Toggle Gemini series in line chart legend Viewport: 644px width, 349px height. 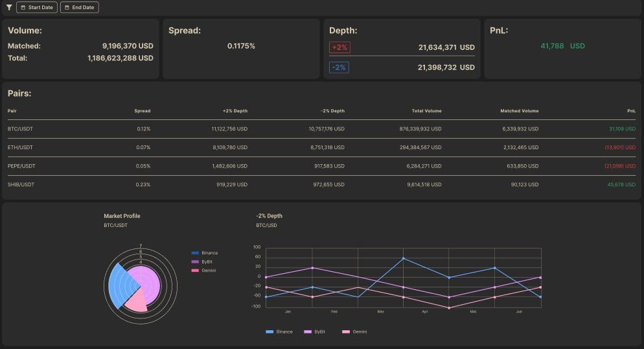tap(354, 331)
